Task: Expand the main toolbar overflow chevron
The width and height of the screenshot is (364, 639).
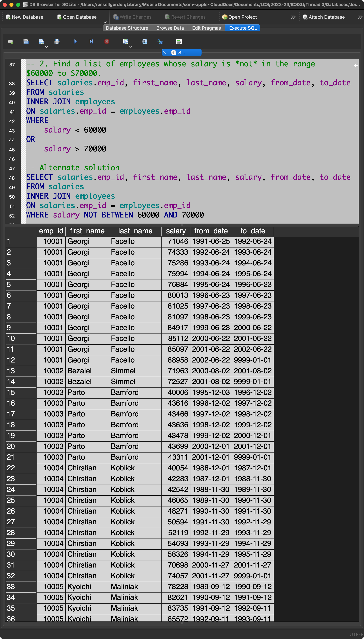Action: tap(293, 17)
